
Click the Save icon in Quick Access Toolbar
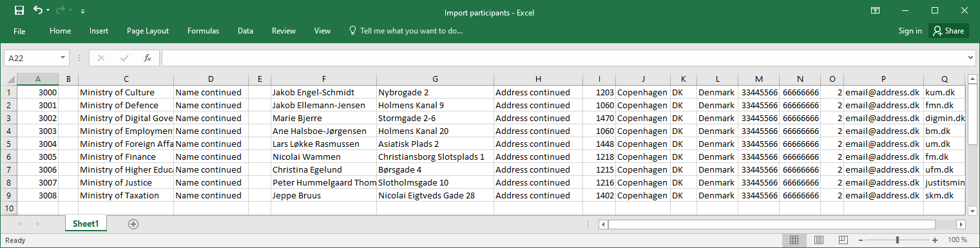tap(19, 10)
